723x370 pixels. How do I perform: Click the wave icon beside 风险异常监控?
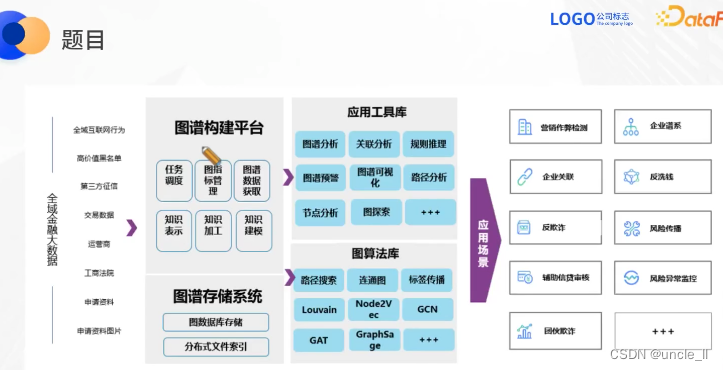coord(631,278)
